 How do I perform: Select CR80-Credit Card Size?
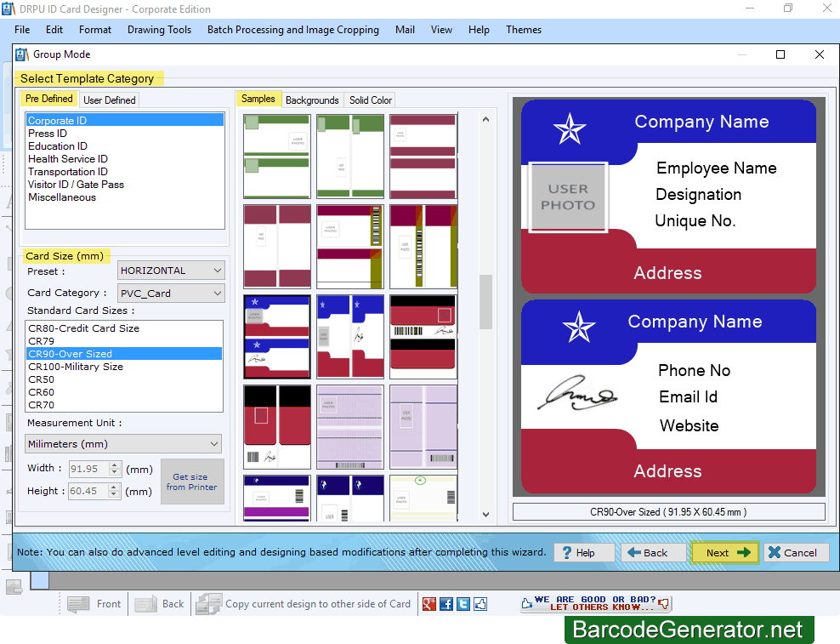tap(124, 328)
